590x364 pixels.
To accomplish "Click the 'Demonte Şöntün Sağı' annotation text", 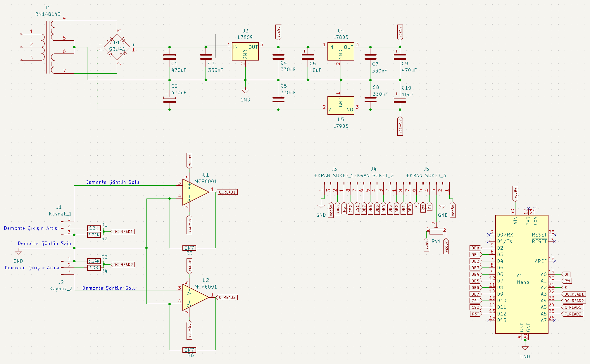I will tap(44, 243).
